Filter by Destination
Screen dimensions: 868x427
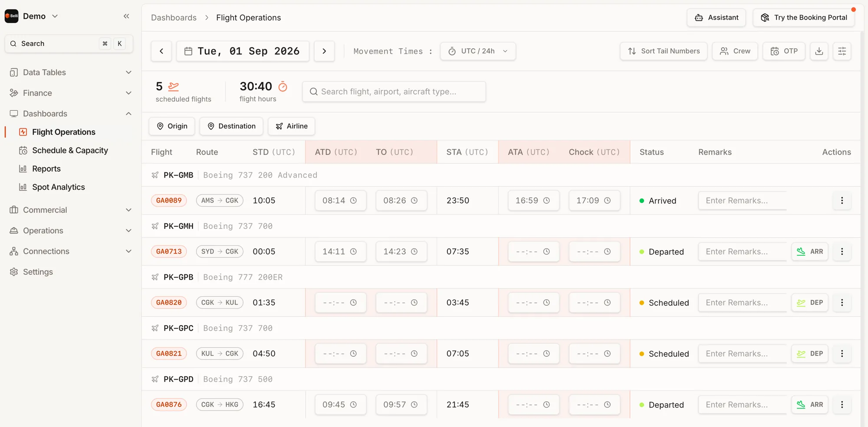pos(231,126)
